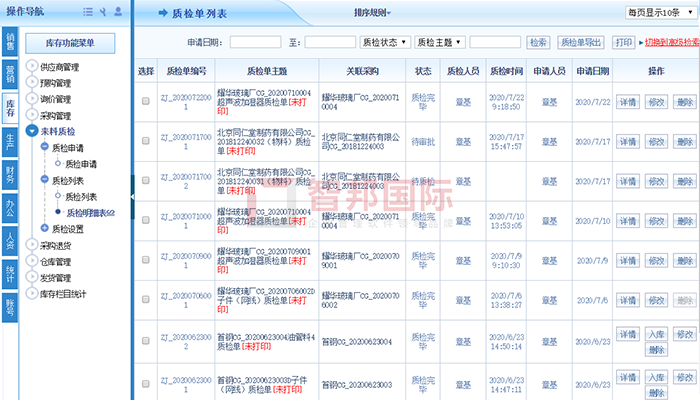The height and width of the screenshot is (400, 700).
Task: Open the 质检状态 filter dropdown
Action: [385, 42]
